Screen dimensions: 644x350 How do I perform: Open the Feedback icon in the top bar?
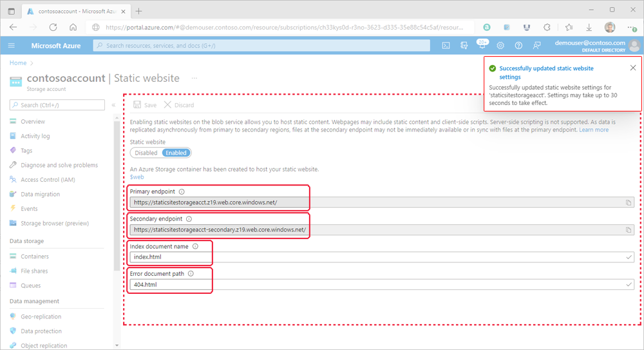pos(537,46)
